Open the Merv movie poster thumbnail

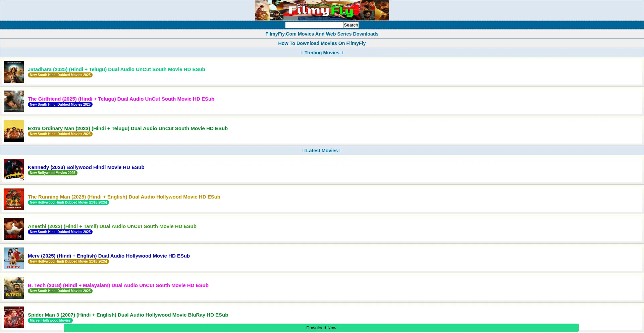pos(14,258)
